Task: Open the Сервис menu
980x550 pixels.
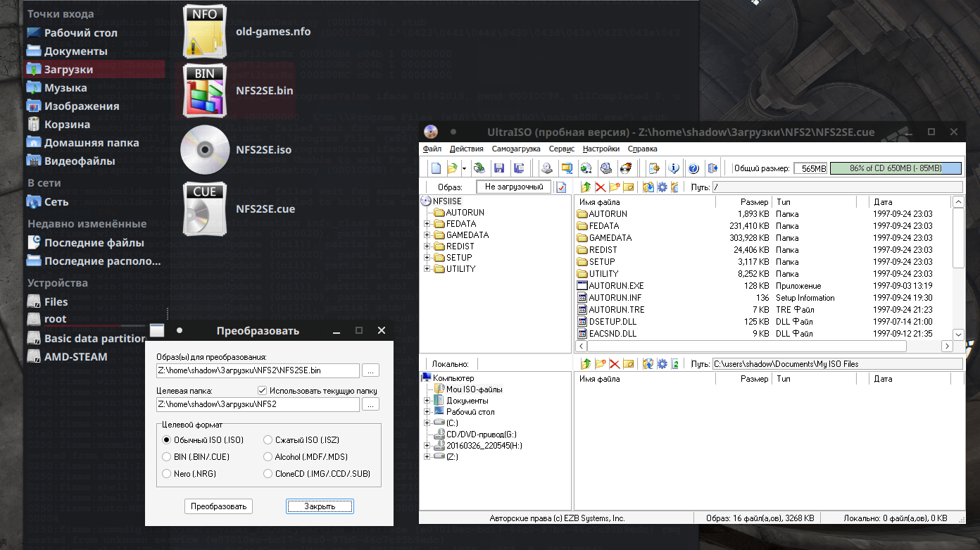Action: pos(562,149)
